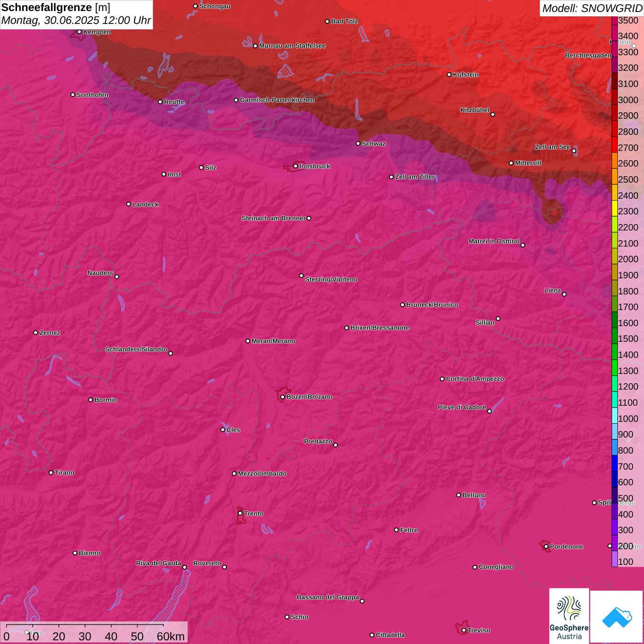Click the Murnau am Staffelsee label
The height and width of the screenshot is (644, 644).
292,46
